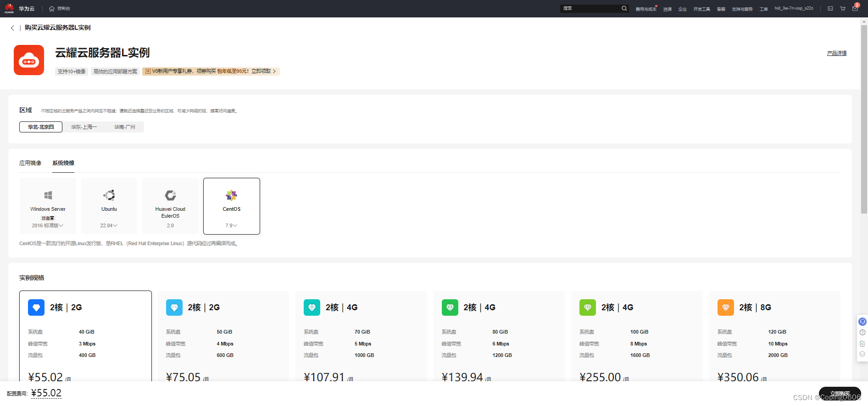Open the customer service headset icon
868x406 pixels.
(862, 322)
